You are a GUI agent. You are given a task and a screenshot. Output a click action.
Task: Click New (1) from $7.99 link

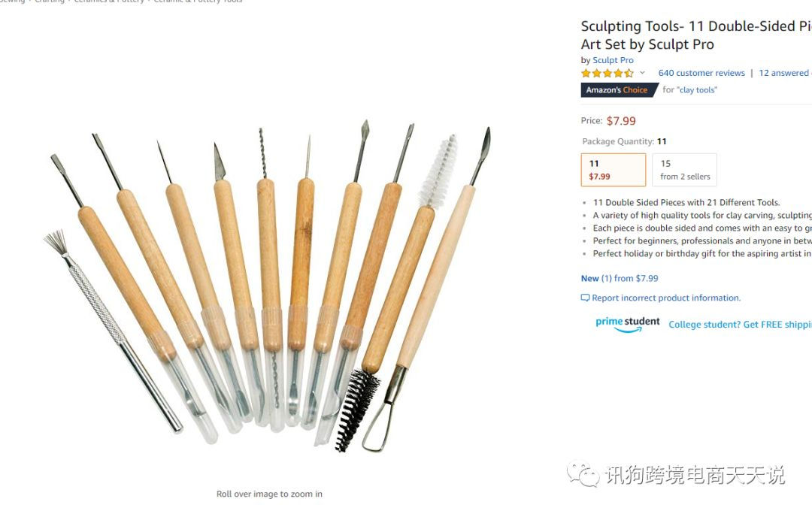pos(620,279)
